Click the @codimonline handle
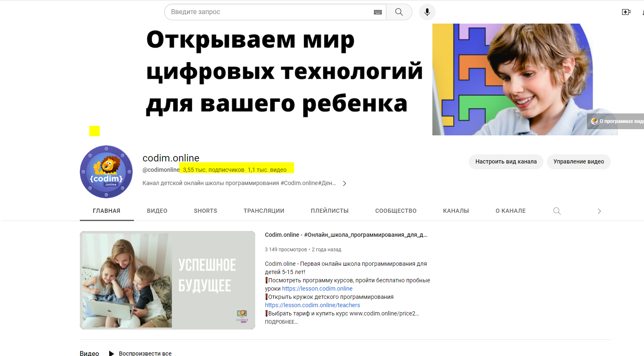 [x=161, y=170]
